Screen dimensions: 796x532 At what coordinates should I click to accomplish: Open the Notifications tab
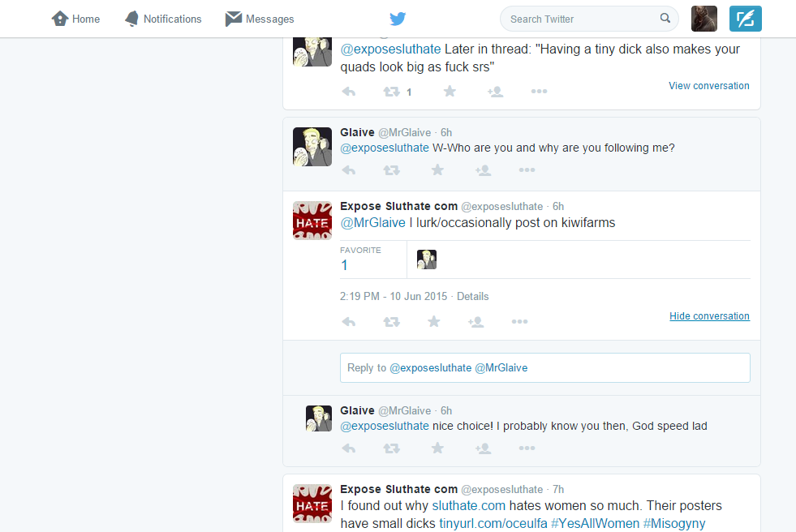click(163, 19)
